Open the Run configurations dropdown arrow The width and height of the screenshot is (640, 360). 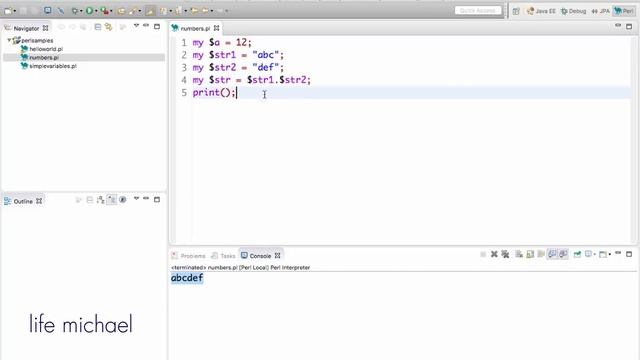tap(96, 11)
